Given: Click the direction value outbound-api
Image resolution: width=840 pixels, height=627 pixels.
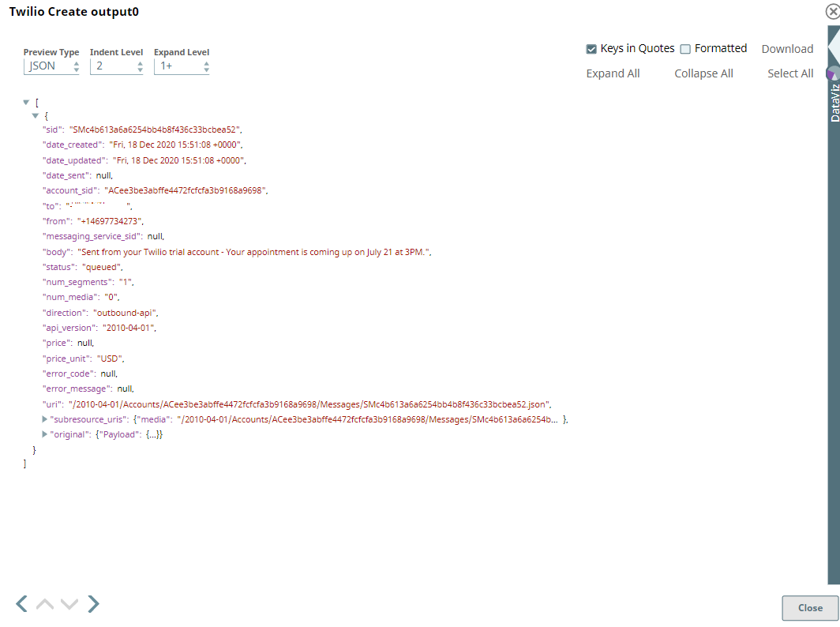Looking at the screenshot, I should pyautogui.click(x=125, y=313).
